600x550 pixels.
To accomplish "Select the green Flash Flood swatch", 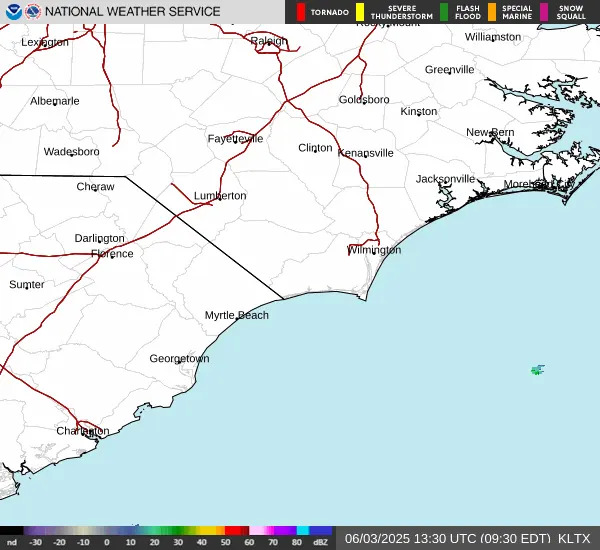I will 444,12.
